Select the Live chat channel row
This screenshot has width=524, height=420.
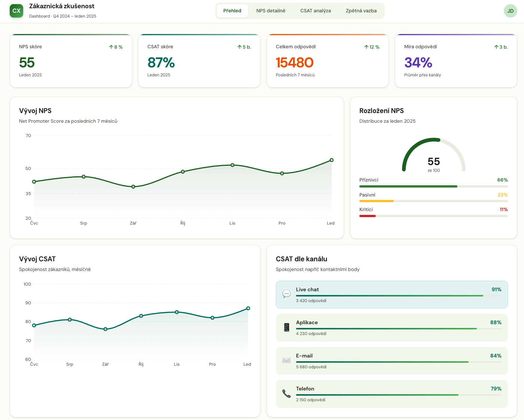pos(392,295)
